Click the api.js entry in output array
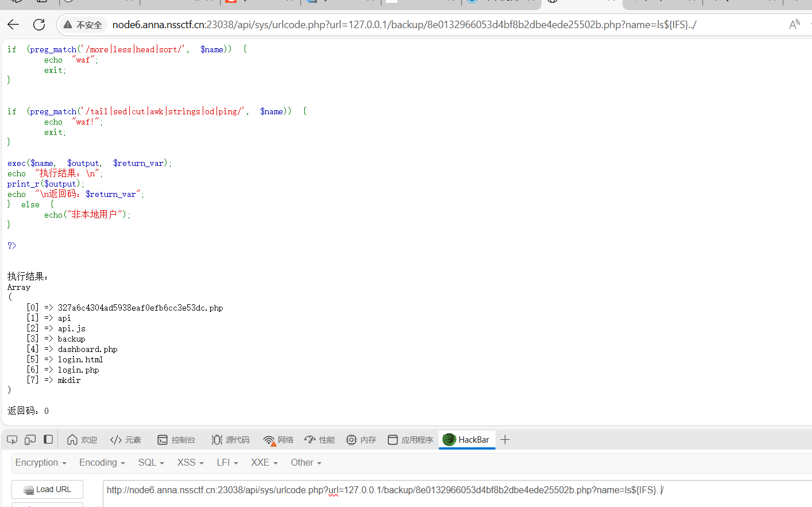This screenshot has height=507, width=812. point(71,328)
